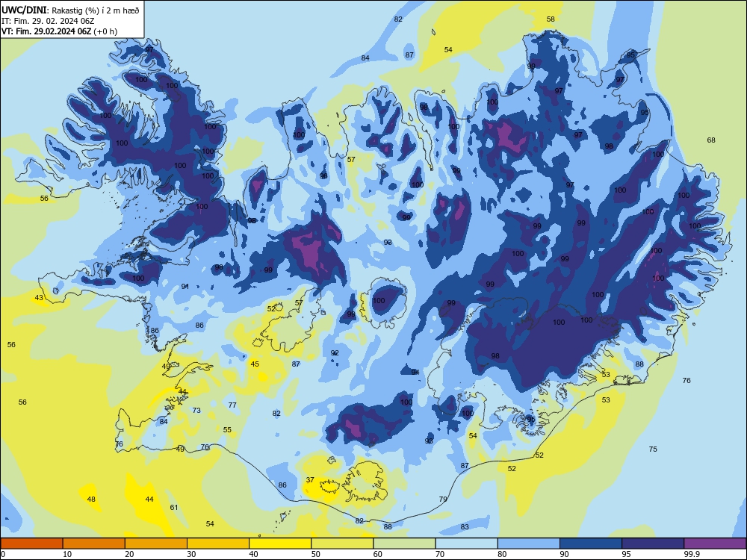
Task: Click the humidity value '92' on the map
Action: [x=335, y=353]
